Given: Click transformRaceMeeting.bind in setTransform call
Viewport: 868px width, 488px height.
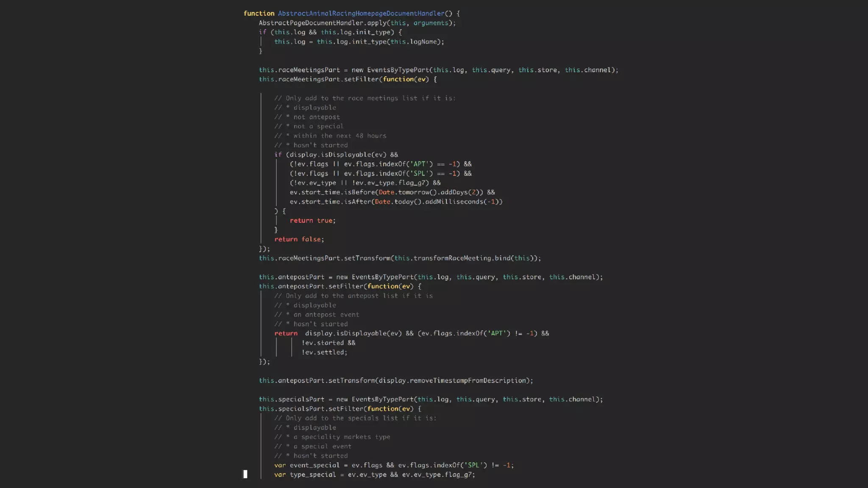Looking at the screenshot, I should pyautogui.click(x=462, y=258).
